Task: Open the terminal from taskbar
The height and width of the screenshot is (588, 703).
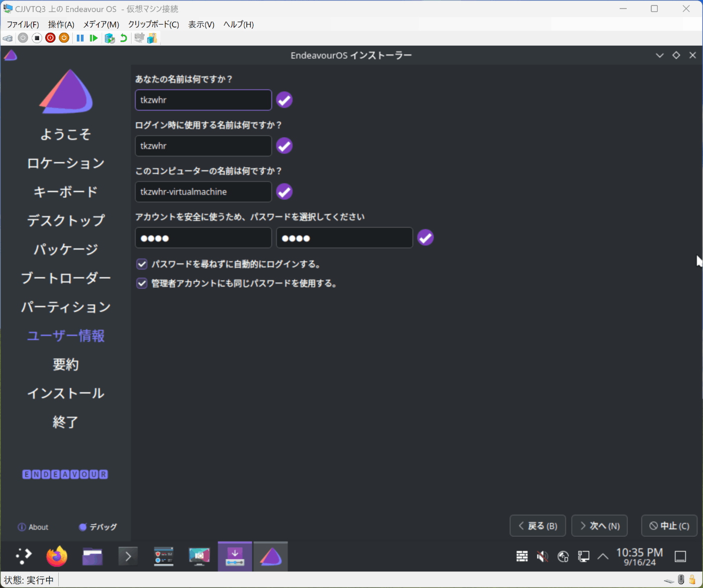Action: point(128,556)
